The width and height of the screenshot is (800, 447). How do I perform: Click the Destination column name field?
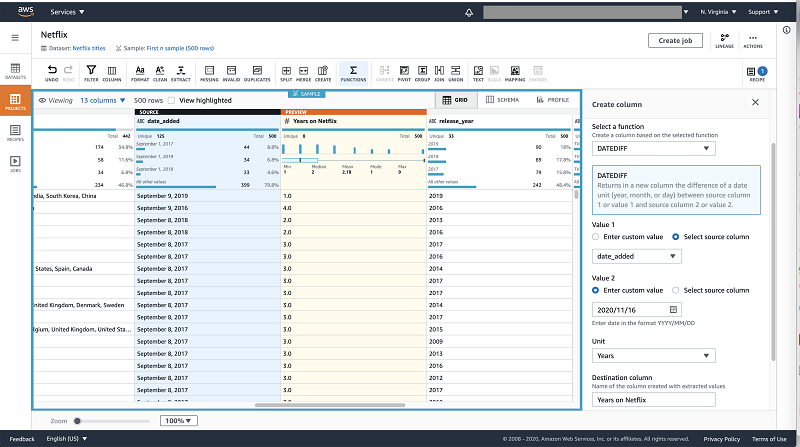[x=654, y=400]
